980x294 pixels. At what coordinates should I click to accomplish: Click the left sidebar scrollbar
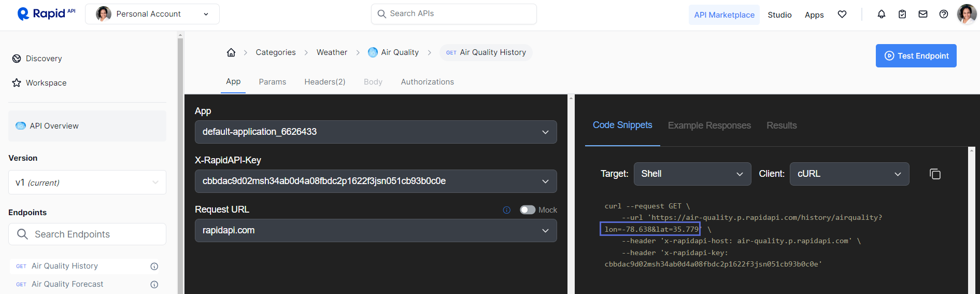click(x=180, y=166)
